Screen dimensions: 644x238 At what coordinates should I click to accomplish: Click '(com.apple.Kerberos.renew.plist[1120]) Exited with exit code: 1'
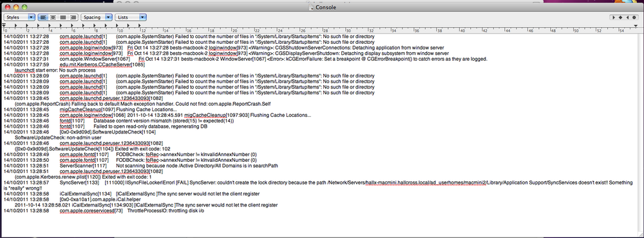coord(83,177)
